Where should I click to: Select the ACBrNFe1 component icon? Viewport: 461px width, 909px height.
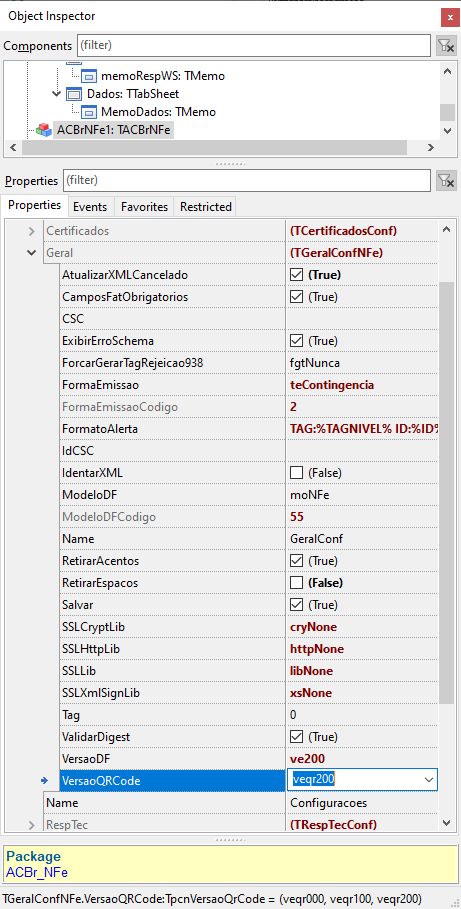click(x=44, y=130)
